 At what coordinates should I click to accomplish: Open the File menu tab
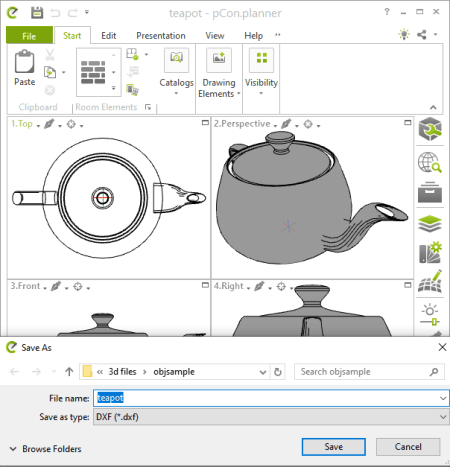[x=29, y=35]
